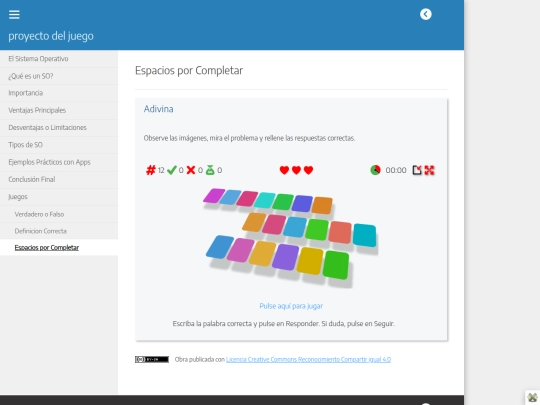Click Pulse aquí para jugar link

[291, 306]
